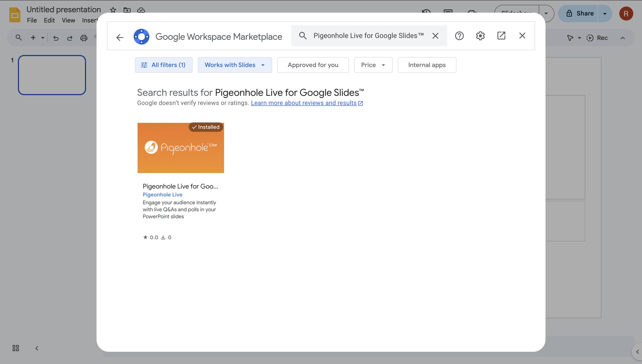Open the Slides home icon
This screenshot has width=642, height=364.
click(x=15, y=15)
